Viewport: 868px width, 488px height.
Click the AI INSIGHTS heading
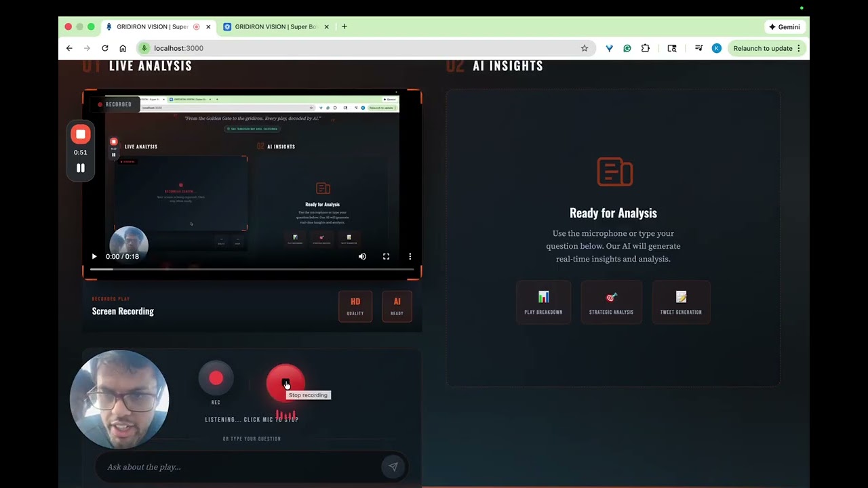tap(508, 66)
